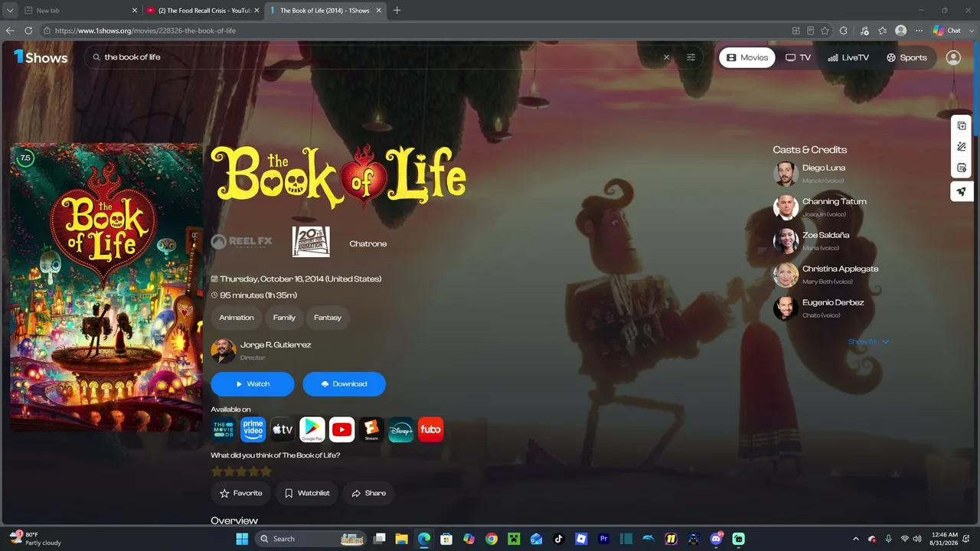Rate the movie with the fifth star
980x551 pixels.
tap(266, 471)
